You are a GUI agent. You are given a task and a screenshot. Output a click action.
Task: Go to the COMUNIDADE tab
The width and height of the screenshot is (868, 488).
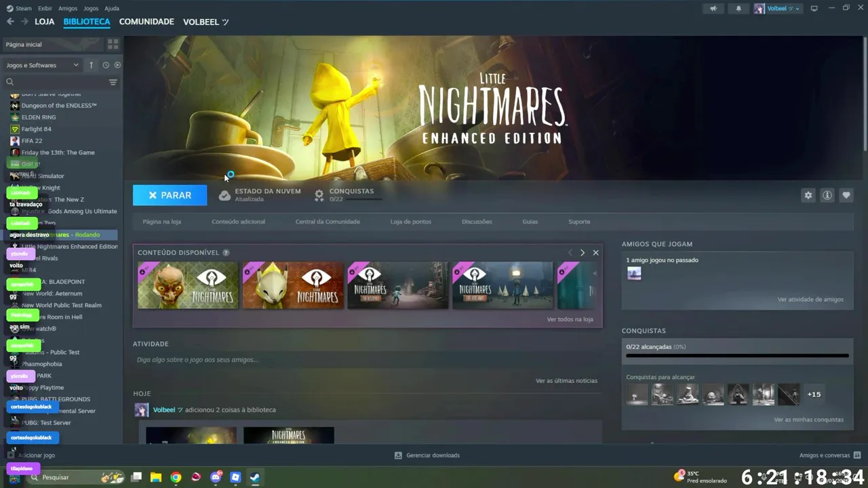(x=146, y=22)
